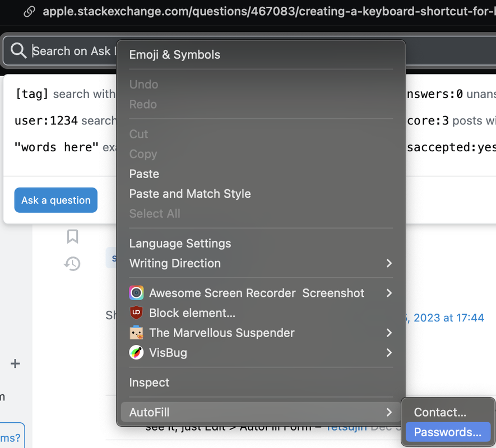
Task: Click the bookmark icon under the popover
Action: 72,236
